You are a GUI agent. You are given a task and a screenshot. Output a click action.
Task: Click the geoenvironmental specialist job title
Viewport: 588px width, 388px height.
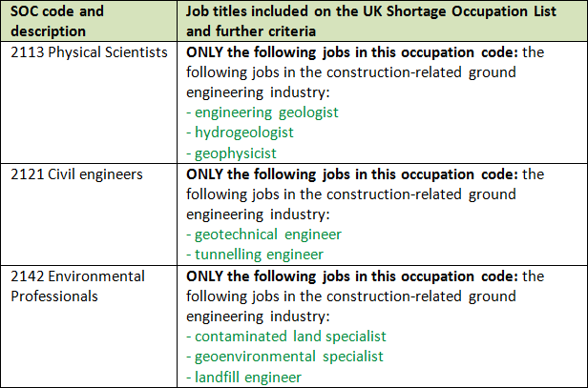coord(287,356)
